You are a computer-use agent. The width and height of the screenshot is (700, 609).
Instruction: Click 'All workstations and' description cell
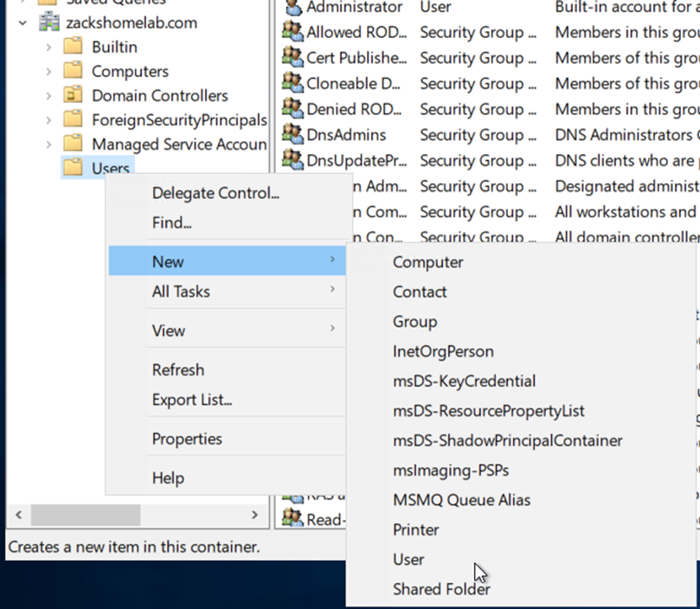click(x=626, y=212)
